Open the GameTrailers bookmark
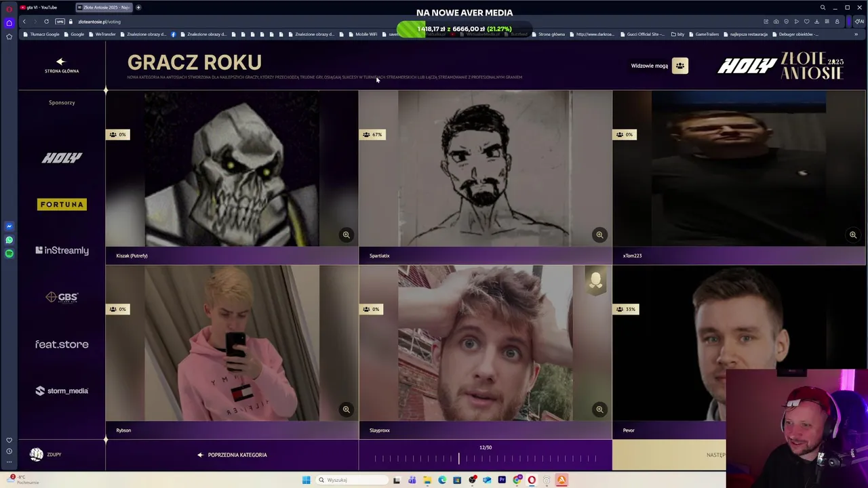 point(703,34)
